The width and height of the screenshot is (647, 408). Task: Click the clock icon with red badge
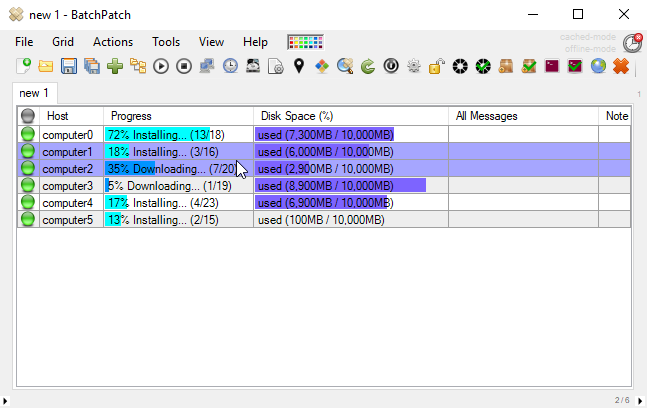(633, 43)
